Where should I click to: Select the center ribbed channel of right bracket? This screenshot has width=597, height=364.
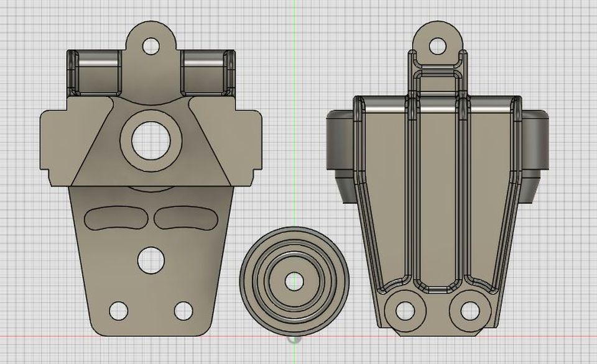(x=438, y=186)
